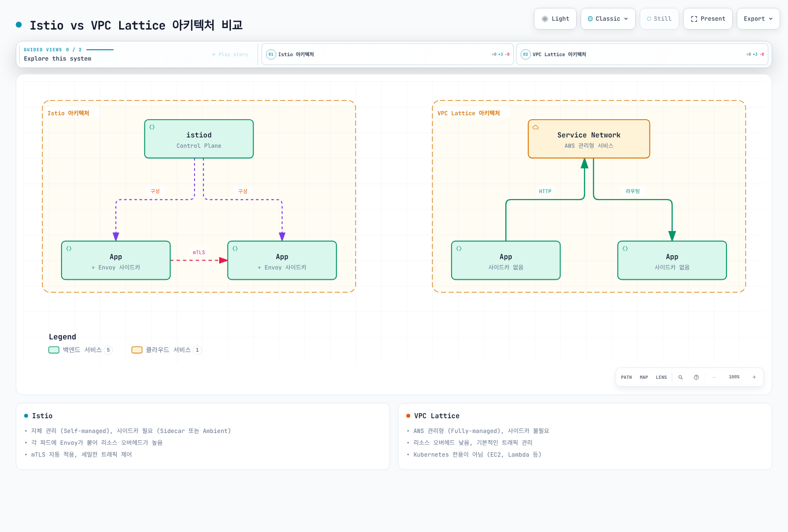Toggle the Still animation mode

(659, 19)
